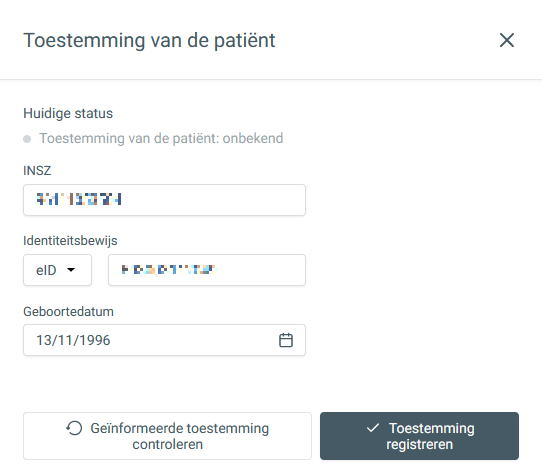542x474 pixels.
Task: Open the calendar picker in Geboortedatum
Action: click(x=286, y=340)
